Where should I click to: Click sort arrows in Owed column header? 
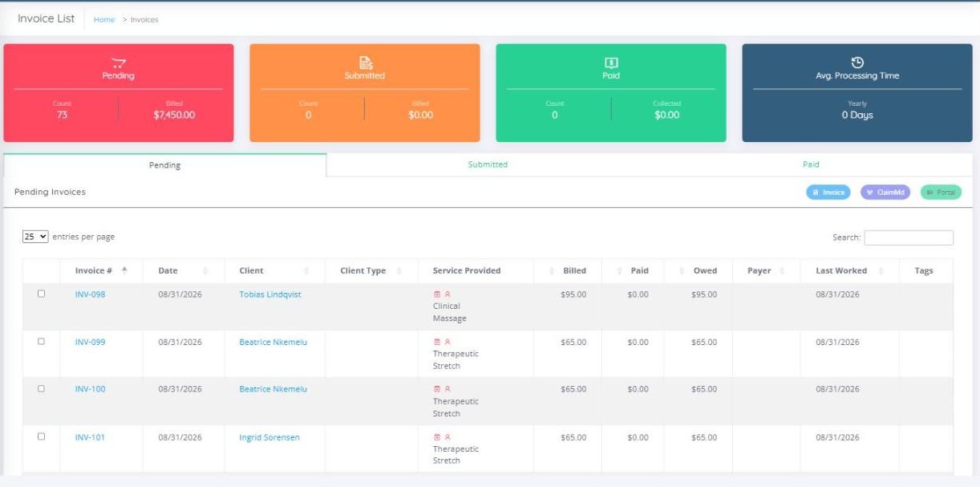(x=682, y=271)
